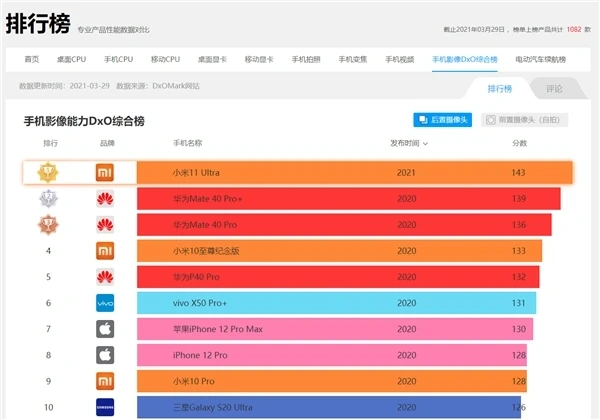Open the 手机拍照 nav tab
The image size is (600, 420).
point(306,59)
